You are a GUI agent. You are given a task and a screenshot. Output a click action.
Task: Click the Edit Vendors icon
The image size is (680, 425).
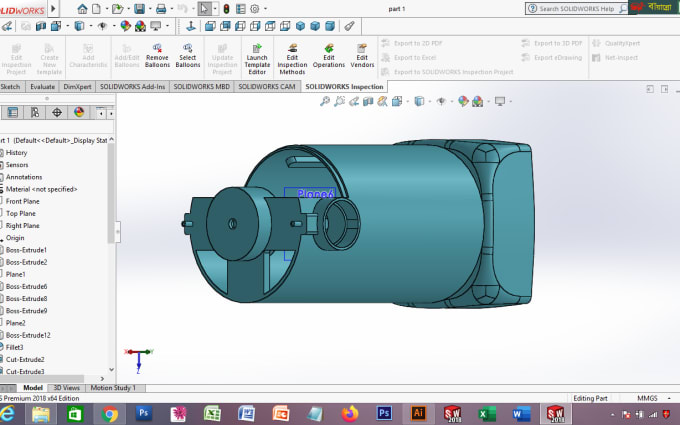pyautogui.click(x=362, y=55)
